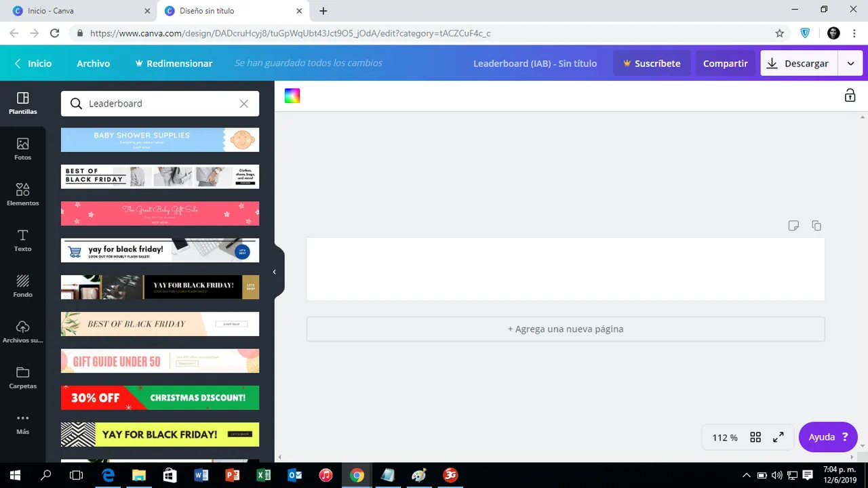Open the Archivo menu
The width and height of the screenshot is (868, 488).
pyautogui.click(x=93, y=63)
